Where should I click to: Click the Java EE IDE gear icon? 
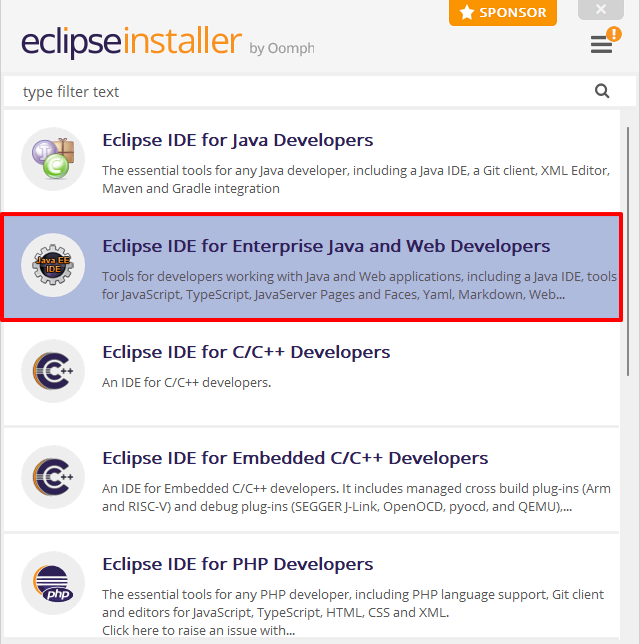[53, 265]
